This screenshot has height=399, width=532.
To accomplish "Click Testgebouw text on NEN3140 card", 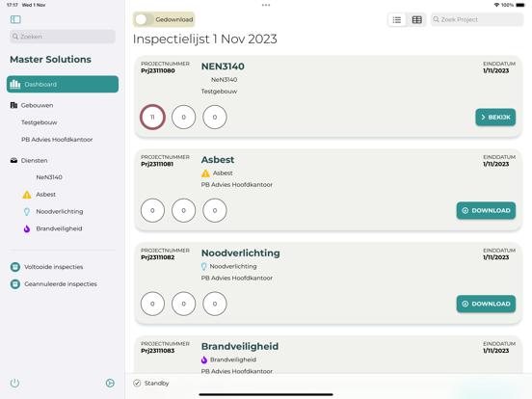I will (x=219, y=92).
